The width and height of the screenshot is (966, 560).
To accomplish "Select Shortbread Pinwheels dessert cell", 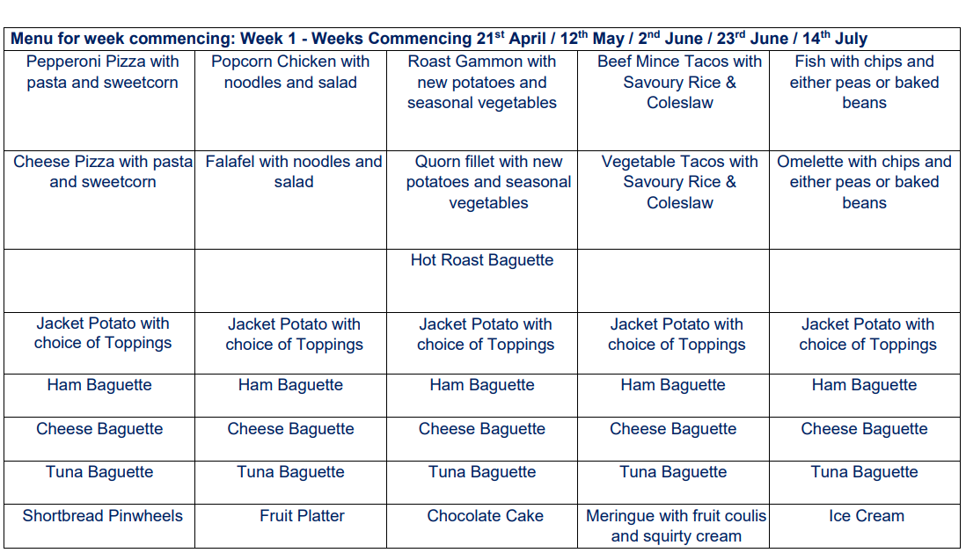I will 99,526.
